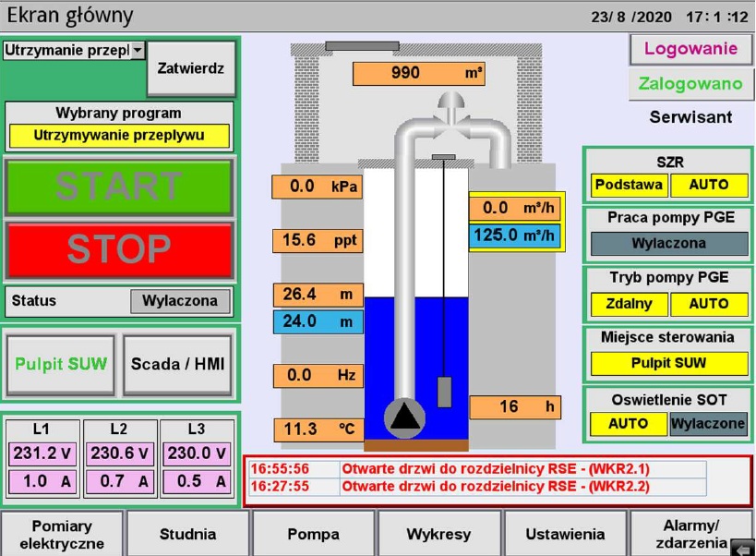Viewport: 756px width, 556px height.
Task: Toggle Oswietlenie SOT AUTO mode
Action: coord(629,424)
